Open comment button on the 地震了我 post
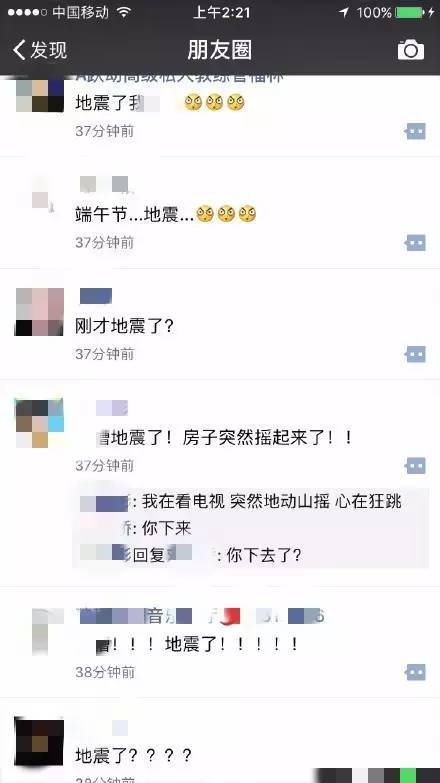 [415, 131]
